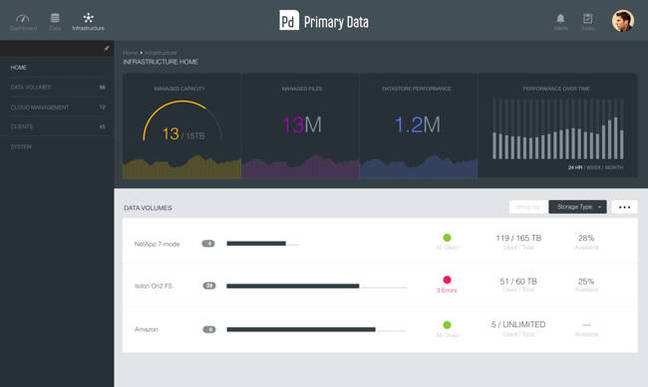
Task: Click the count badge next to NetApp 7-mode
Action: 208,244
